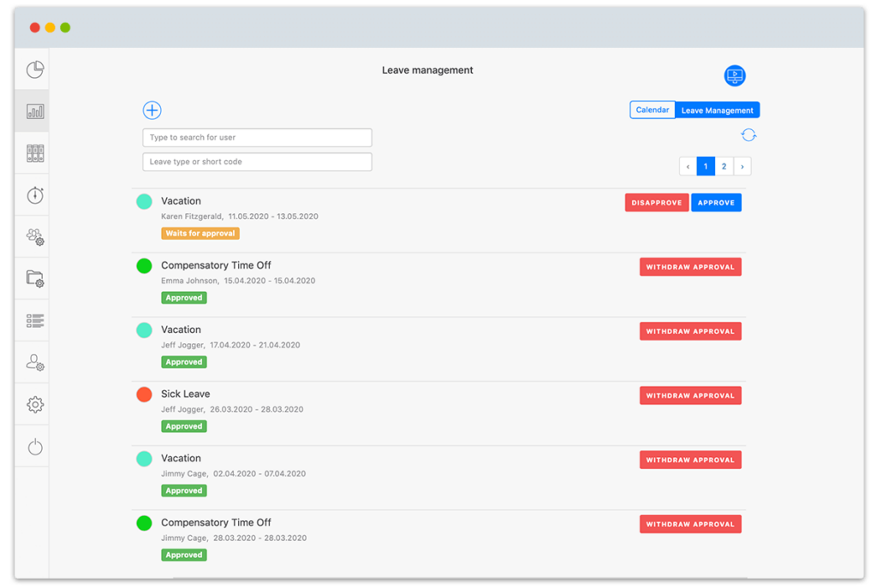Screen dimensions: 882x588
Task: Withdraw approval for Jeff Jogger's sick leave
Action: [x=690, y=395]
